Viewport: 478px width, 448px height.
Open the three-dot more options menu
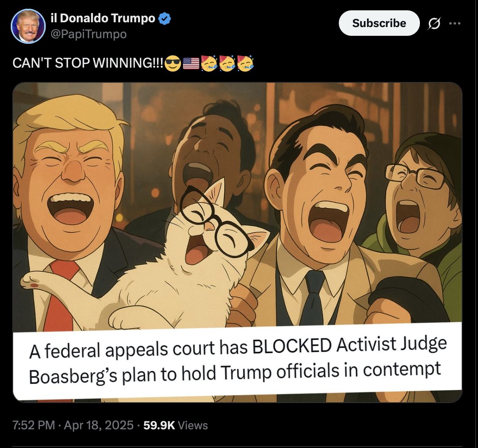click(x=455, y=23)
